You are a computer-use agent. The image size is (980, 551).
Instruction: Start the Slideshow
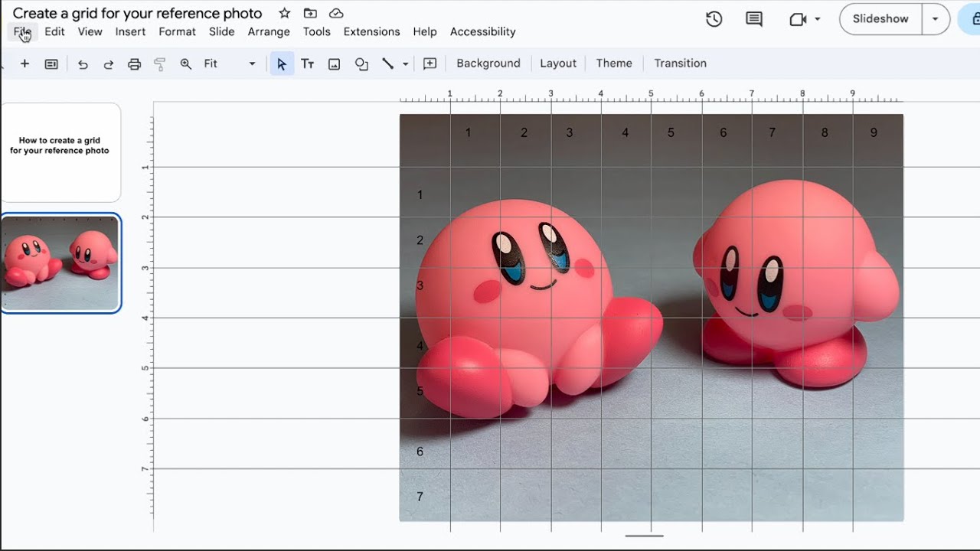coord(880,19)
